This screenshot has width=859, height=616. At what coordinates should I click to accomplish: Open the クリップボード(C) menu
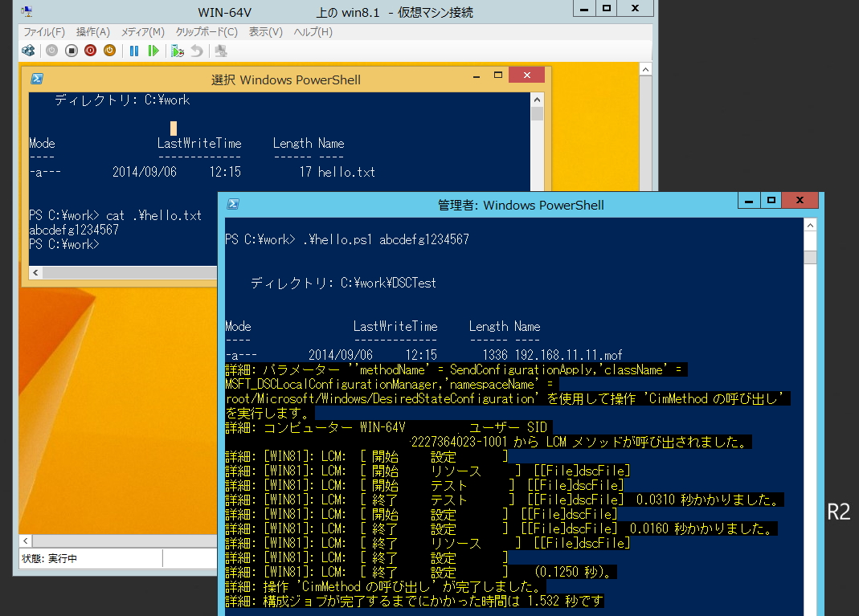[207, 32]
